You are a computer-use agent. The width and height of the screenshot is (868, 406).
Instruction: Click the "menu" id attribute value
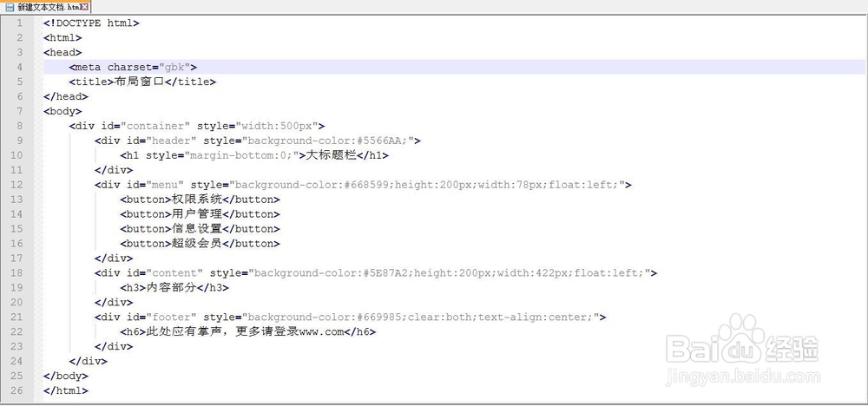coord(166,185)
